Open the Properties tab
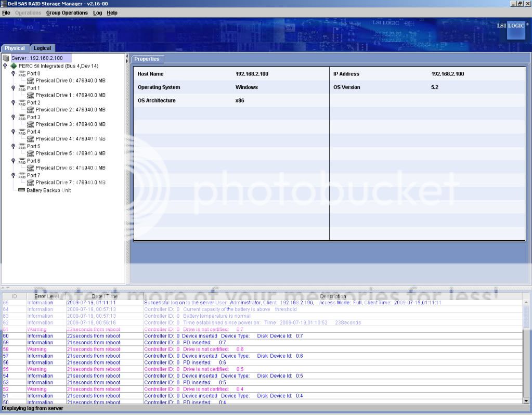Image resolution: width=532 pixels, height=415 pixels. [x=147, y=59]
